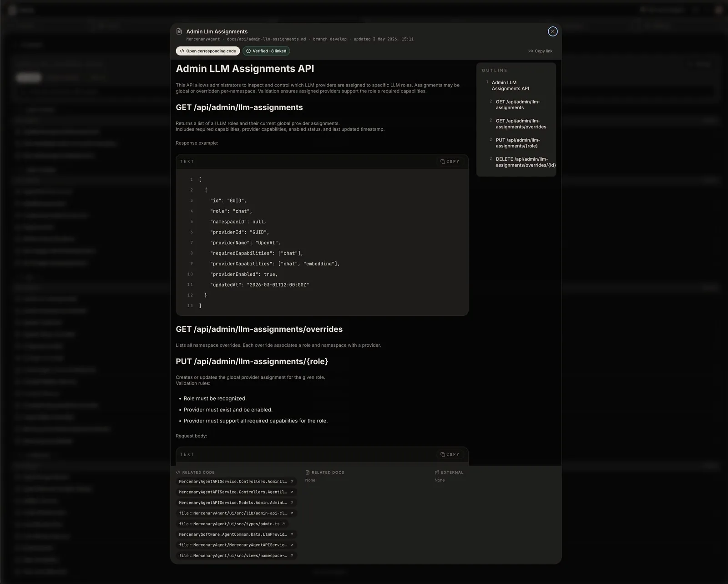Click the Open corresponding code button

[208, 51]
